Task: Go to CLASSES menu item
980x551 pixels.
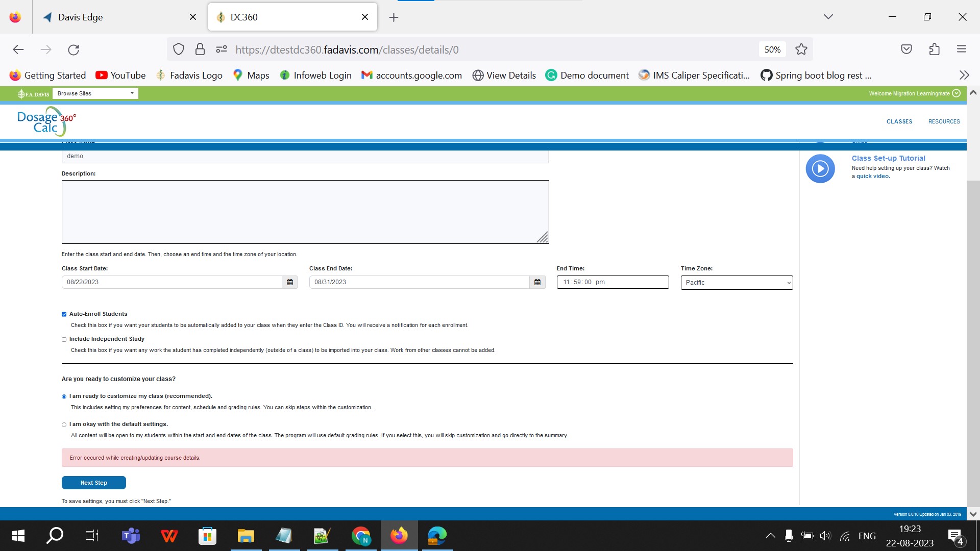Action: coord(899,121)
